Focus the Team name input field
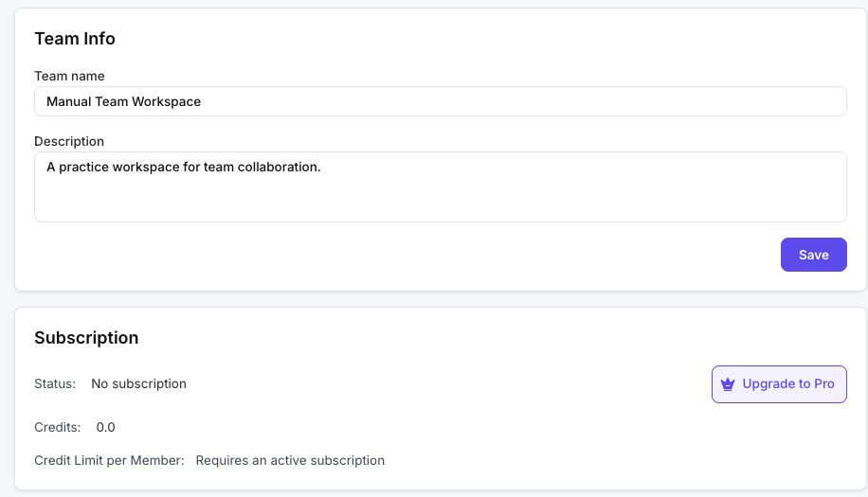The image size is (868, 497). pos(440,101)
